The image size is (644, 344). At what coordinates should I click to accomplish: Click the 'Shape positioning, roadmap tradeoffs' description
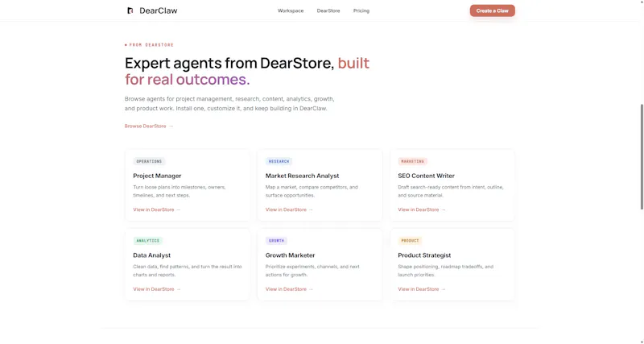(x=446, y=271)
